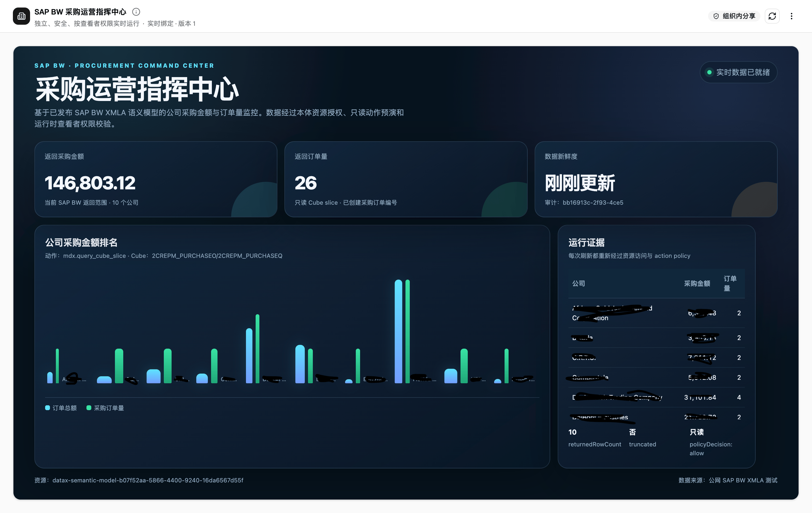This screenshot has height=513, width=812.
Task: Click the 实时数据已就绪 status pill
Action: pyautogui.click(x=738, y=72)
